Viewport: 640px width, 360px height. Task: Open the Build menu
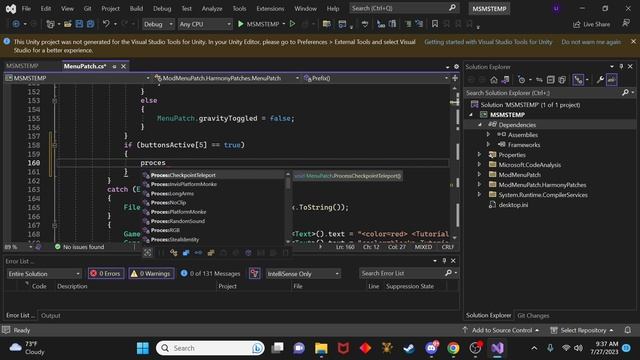click(x=136, y=8)
